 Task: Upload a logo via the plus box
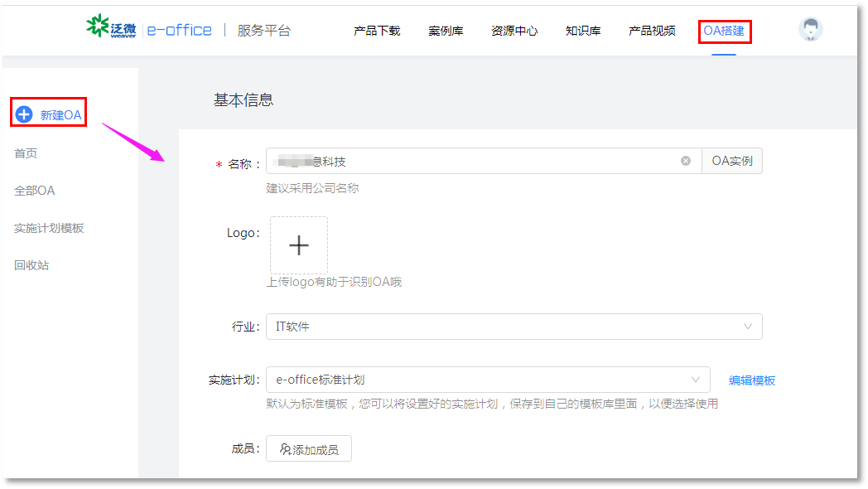point(298,245)
